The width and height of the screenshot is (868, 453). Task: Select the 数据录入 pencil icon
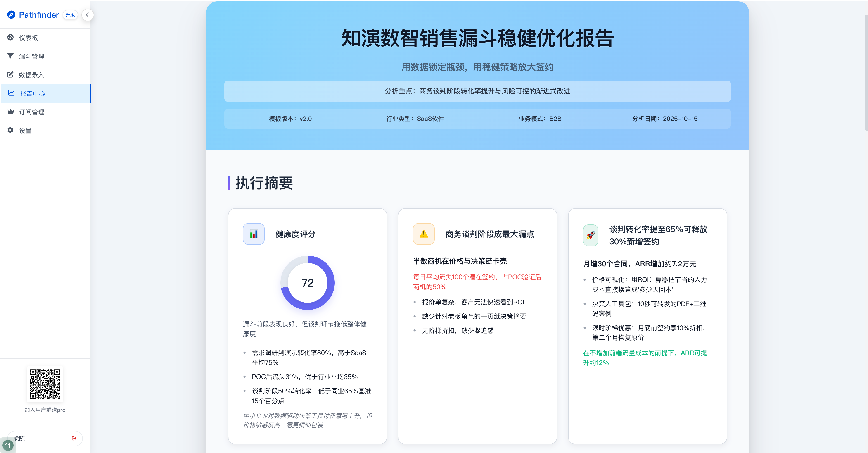click(10, 74)
